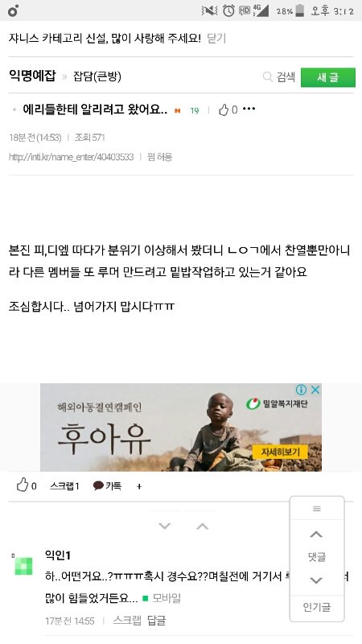This screenshot has width=362, height=644.
Task: Tap the plus icon next to 카톡
Action: click(x=139, y=486)
